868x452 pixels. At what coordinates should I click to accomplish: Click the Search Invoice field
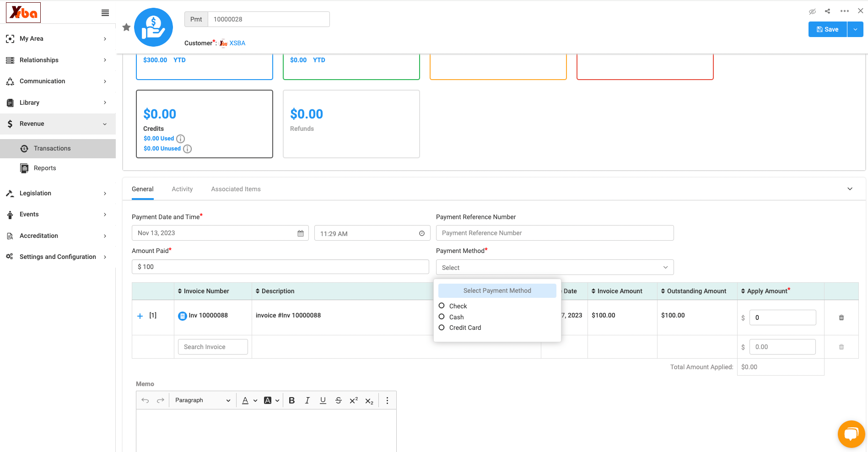pos(213,347)
